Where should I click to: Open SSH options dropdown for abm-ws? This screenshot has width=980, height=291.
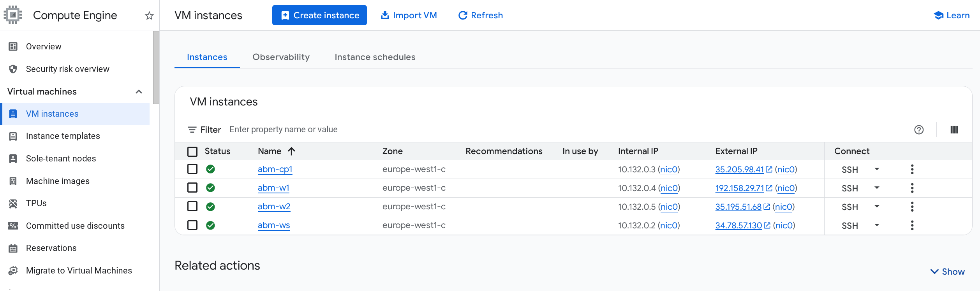point(877,225)
